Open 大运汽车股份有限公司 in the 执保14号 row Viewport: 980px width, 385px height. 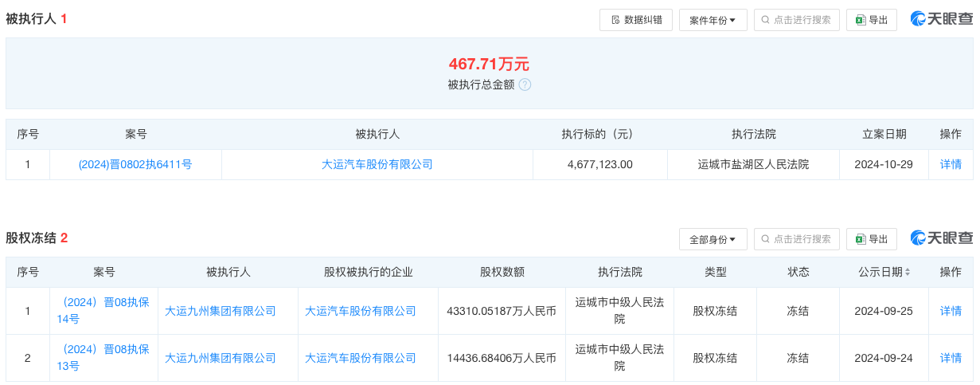361,311
